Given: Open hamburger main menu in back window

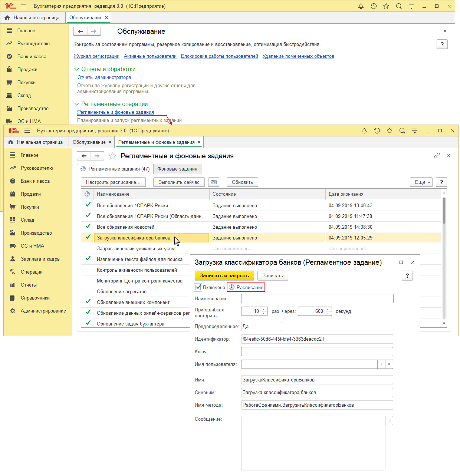Looking at the screenshot, I should [x=24, y=6].
